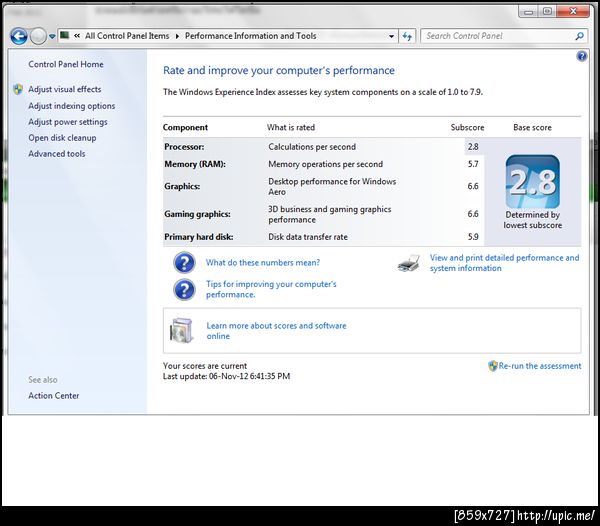
Task: Click the Last update timestamp text
Action: click(x=226, y=376)
